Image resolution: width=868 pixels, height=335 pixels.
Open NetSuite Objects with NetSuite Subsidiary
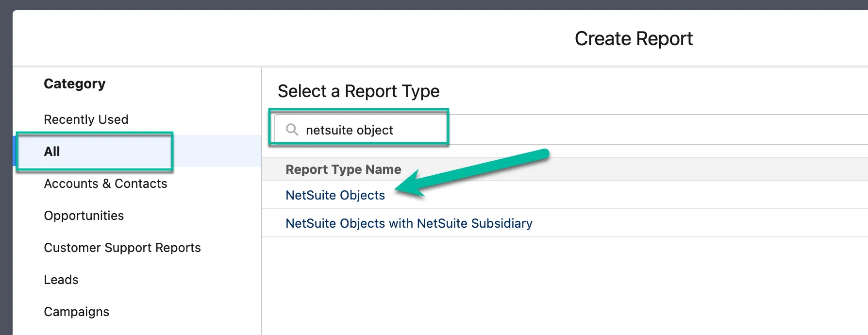point(409,223)
